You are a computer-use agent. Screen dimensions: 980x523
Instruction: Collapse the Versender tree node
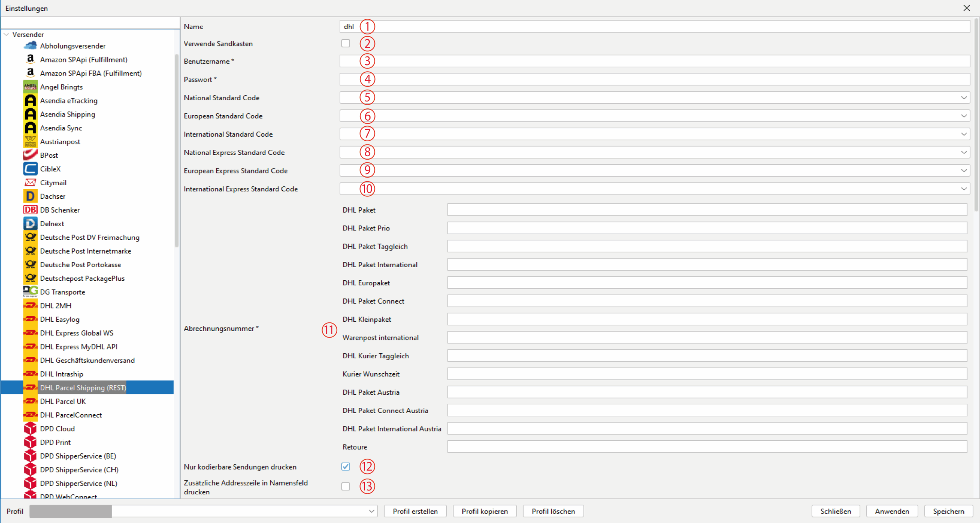tap(7, 34)
